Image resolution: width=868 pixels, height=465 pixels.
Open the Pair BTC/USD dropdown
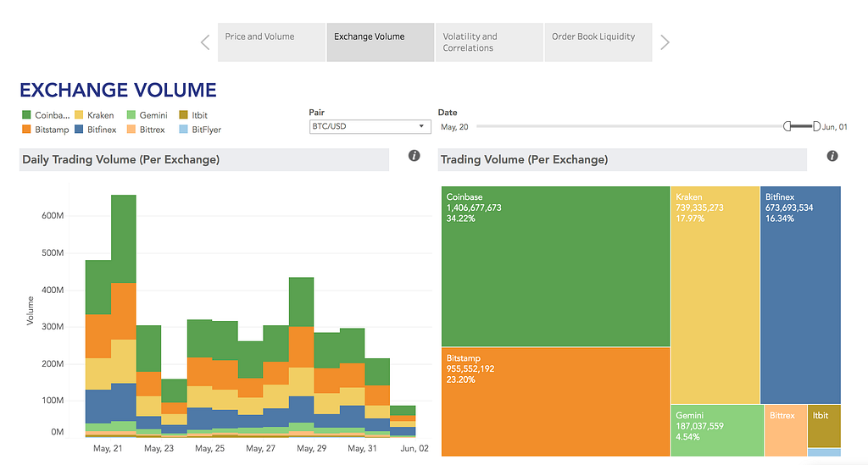pos(370,127)
